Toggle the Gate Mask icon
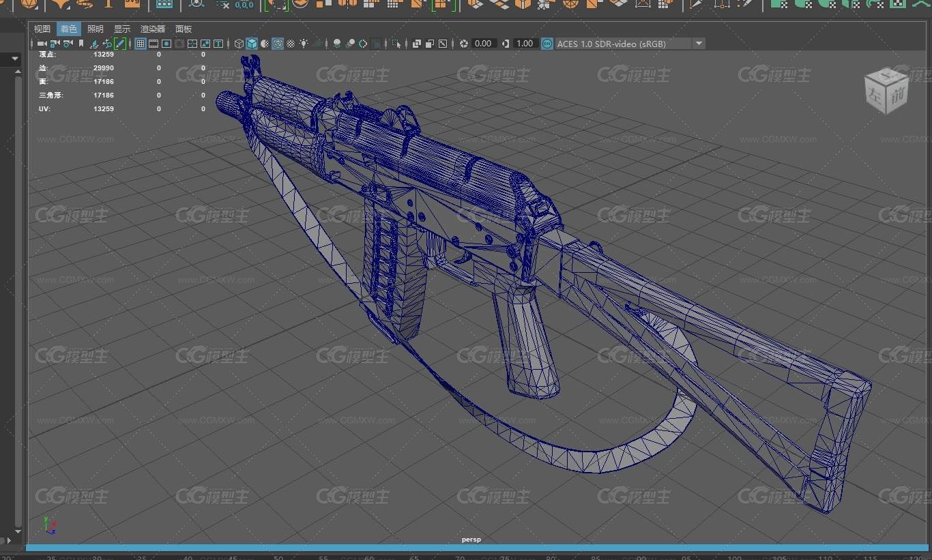Image resolution: width=932 pixels, height=560 pixels. (x=179, y=44)
